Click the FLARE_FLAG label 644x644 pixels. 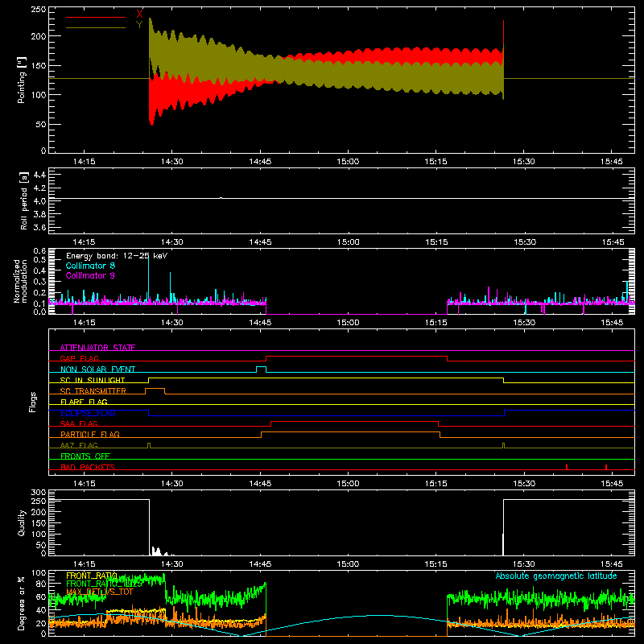(84, 402)
